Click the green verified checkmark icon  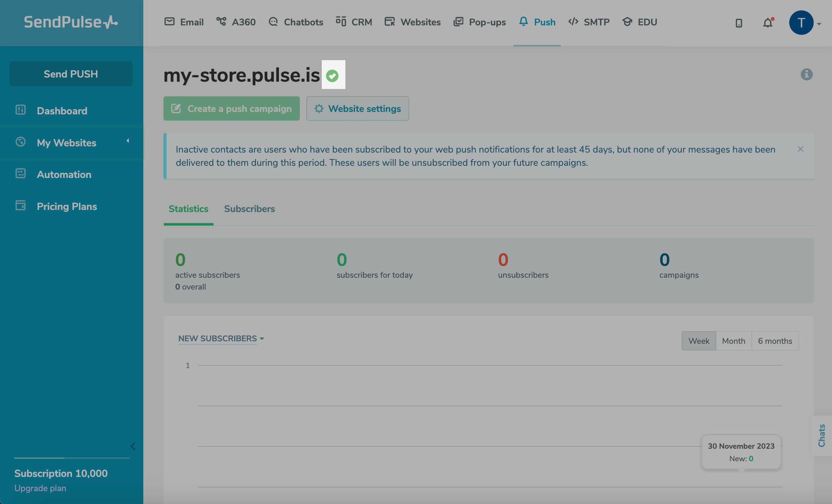(332, 76)
